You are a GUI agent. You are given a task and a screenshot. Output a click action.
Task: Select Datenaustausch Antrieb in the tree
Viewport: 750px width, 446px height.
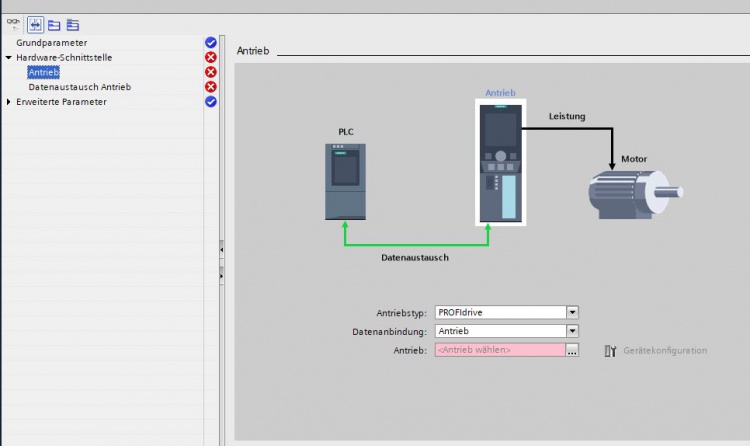[79, 87]
